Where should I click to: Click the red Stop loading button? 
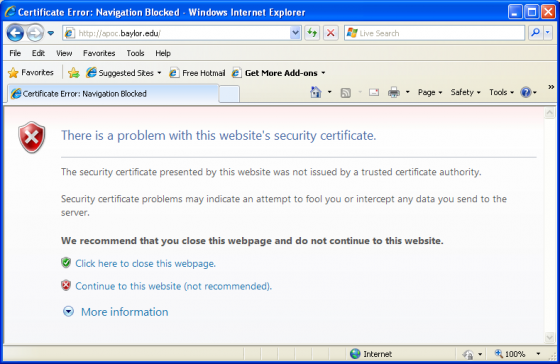(331, 33)
